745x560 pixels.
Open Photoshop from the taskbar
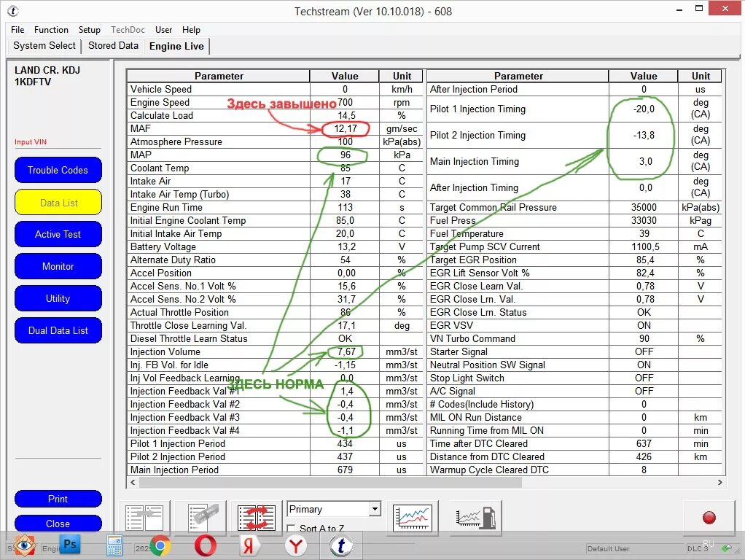[70, 545]
